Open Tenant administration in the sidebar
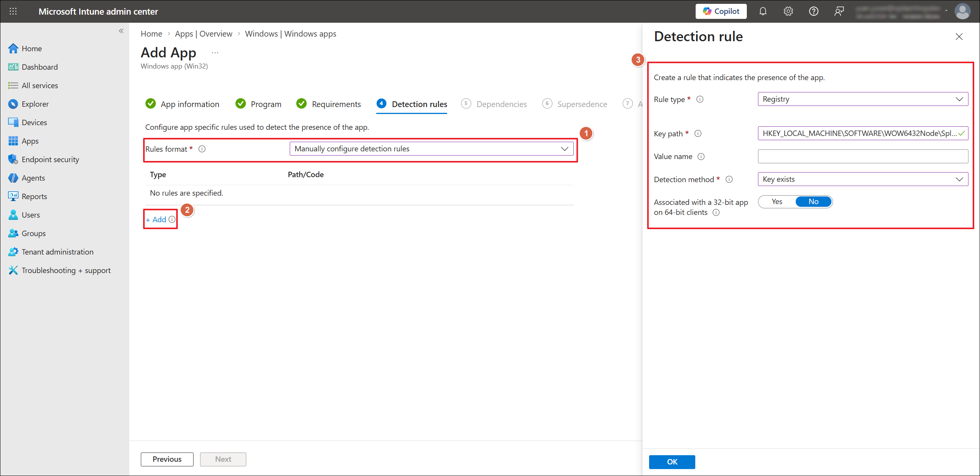 [51, 252]
